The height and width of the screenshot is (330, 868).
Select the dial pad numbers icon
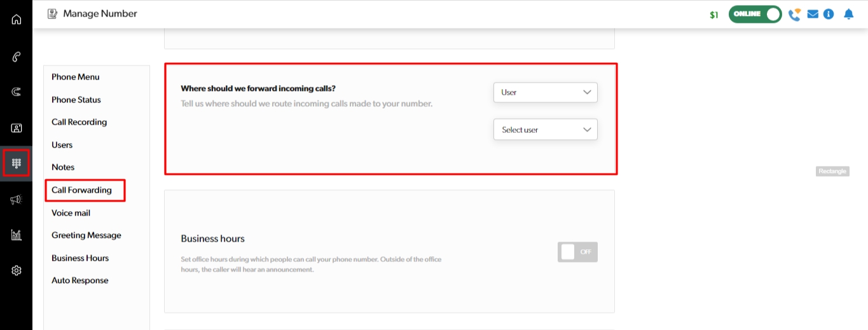[x=17, y=163]
